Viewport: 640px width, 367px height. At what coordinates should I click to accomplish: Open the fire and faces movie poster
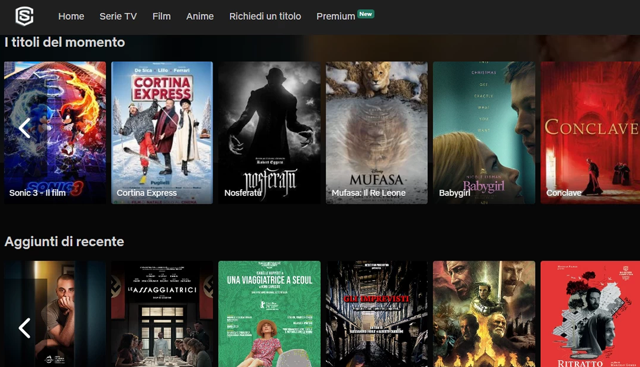484,314
